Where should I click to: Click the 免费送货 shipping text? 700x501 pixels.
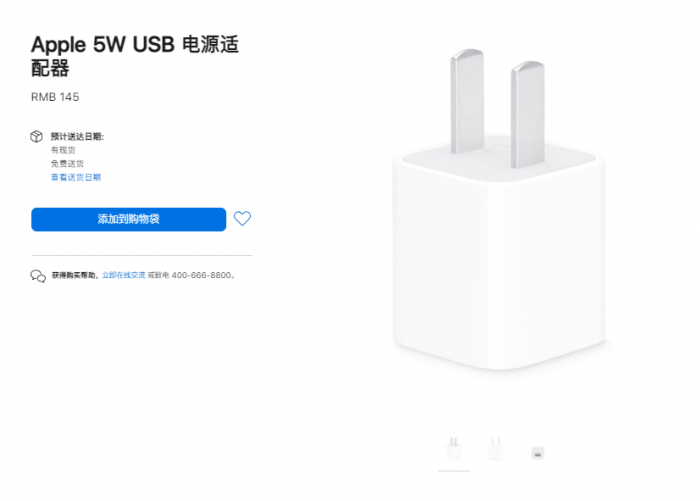pyautogui.click(x=67, y=164)
